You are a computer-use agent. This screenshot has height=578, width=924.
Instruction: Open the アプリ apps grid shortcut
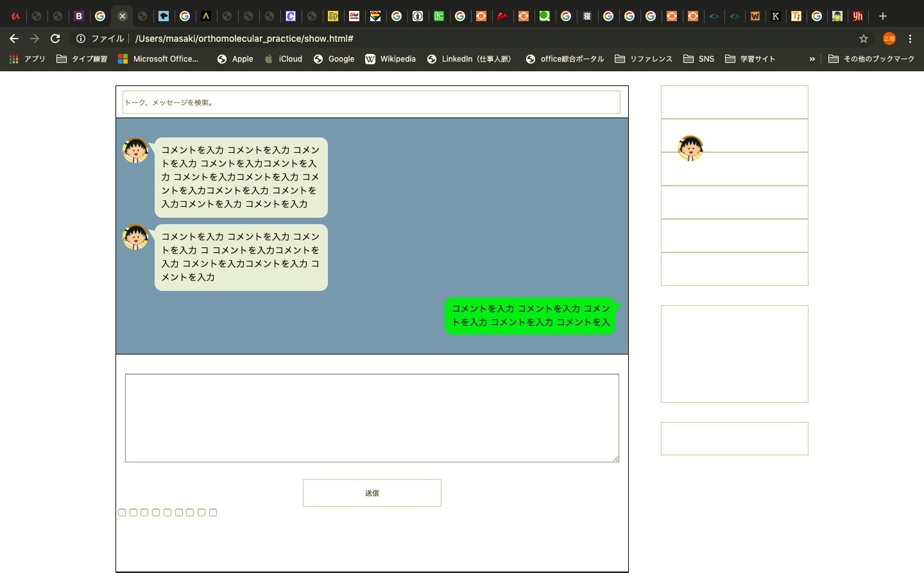click(27, 59)
